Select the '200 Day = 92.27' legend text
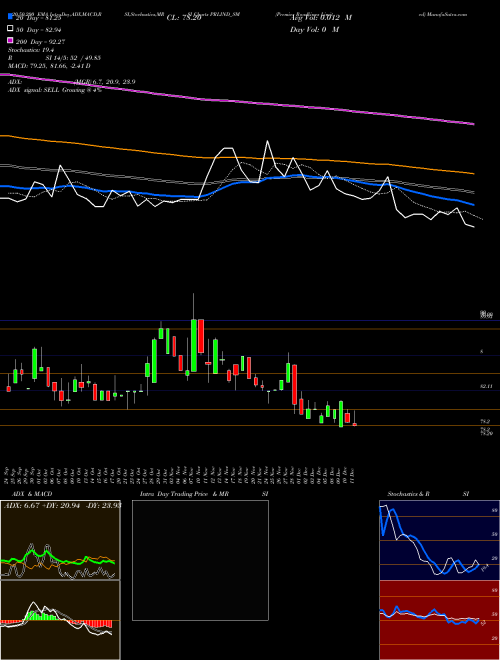The height and width of the screenshot is (660, 500). tap(40, 42)
